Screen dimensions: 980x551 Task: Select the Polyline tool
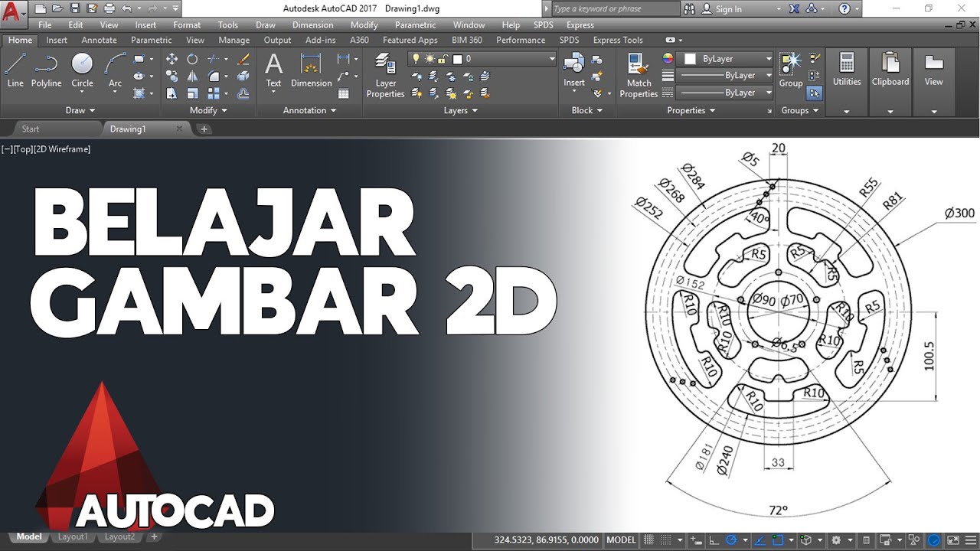(x=46, y=70)
